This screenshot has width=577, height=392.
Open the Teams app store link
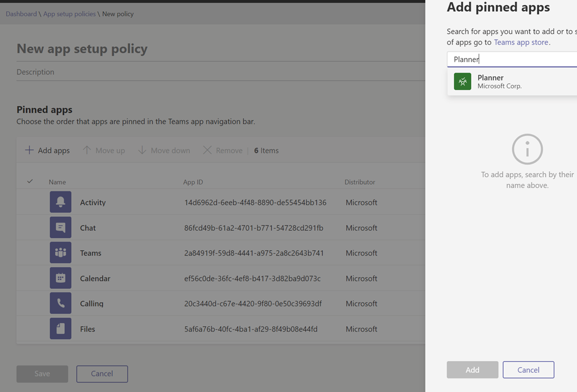521,42
